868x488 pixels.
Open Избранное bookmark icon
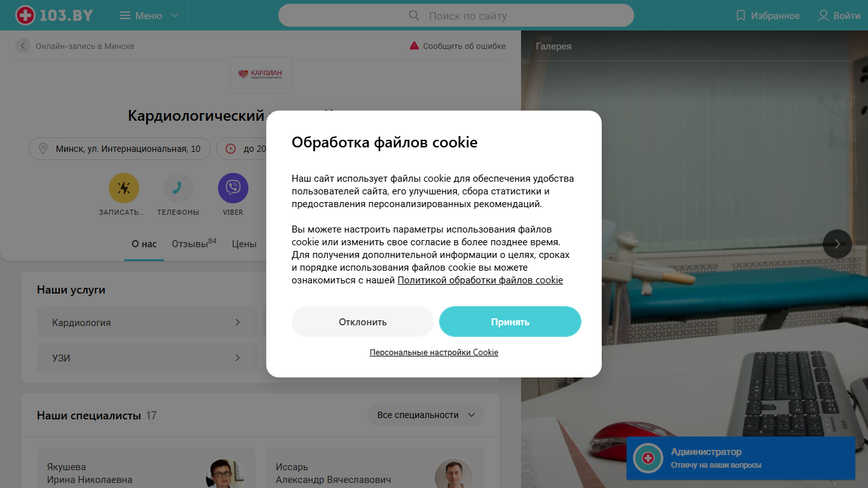(x=741, y=15)
